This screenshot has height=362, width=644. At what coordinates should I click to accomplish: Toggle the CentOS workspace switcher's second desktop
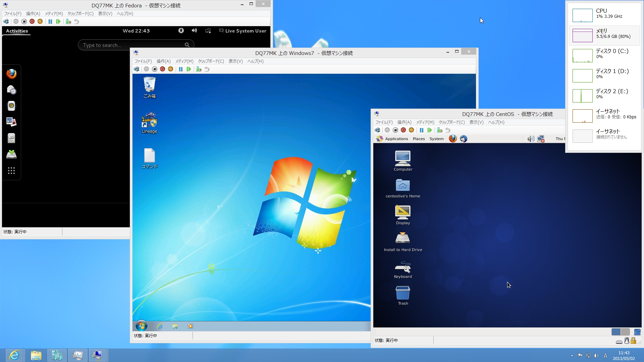[x=625, y=332]
